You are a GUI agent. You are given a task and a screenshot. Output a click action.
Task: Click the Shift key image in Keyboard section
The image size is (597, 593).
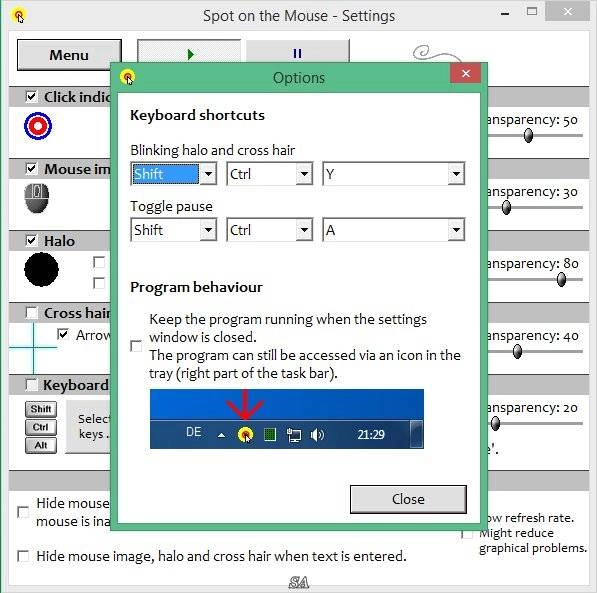tap(41, 409)
